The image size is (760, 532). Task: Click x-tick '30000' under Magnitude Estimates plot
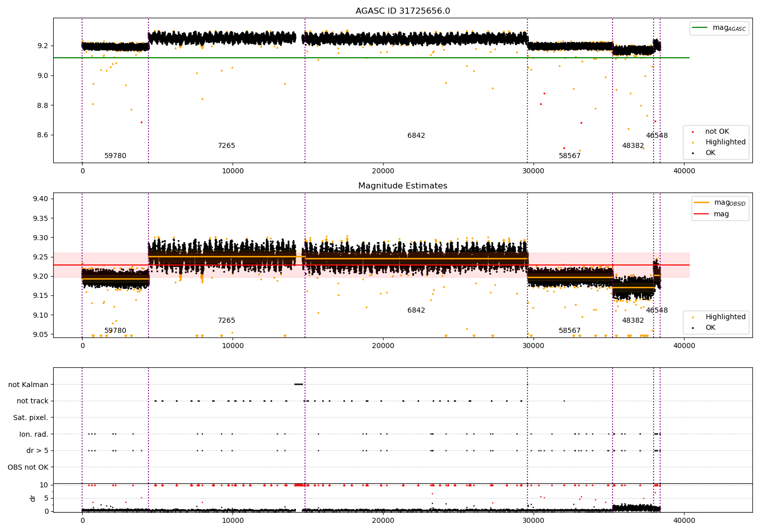pyautogui.click(x=534, y=346)
